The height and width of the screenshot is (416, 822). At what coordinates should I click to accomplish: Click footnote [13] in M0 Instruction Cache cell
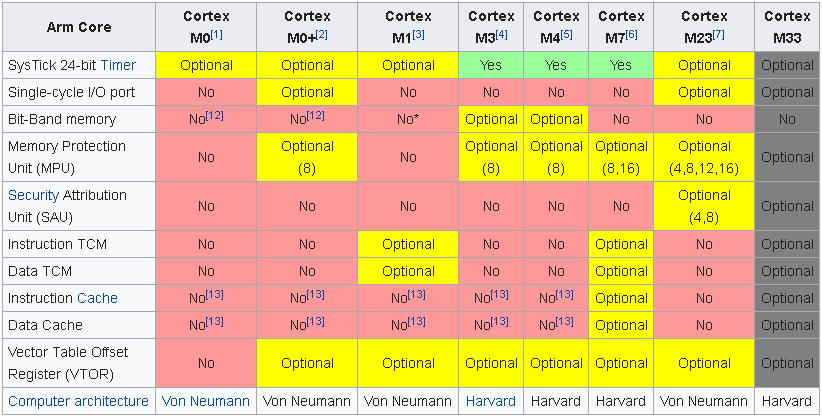click(x=214, y=294)
